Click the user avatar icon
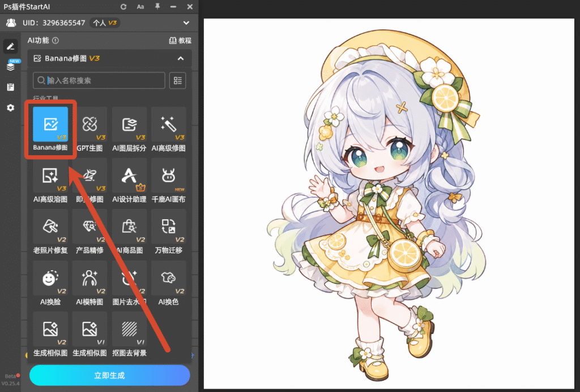580x392 pixels. tap(11, 23)
